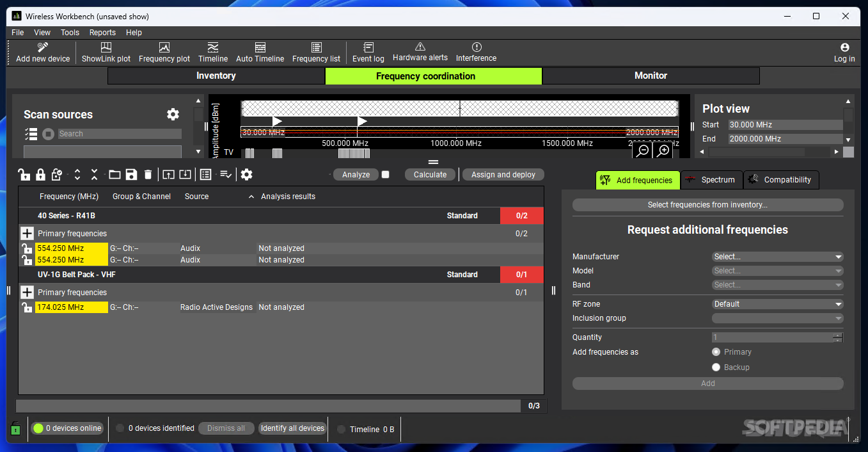Image resolution: width=868 pixels, height=452 pixels.
Task: Click the lock all frequencies icon
Action: click(40, 174)
